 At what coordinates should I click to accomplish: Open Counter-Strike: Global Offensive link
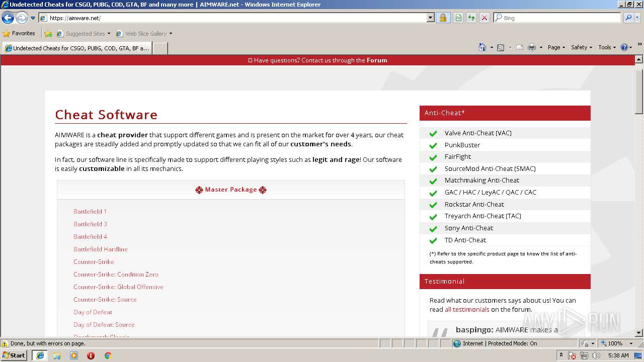(x=118, y=287)
